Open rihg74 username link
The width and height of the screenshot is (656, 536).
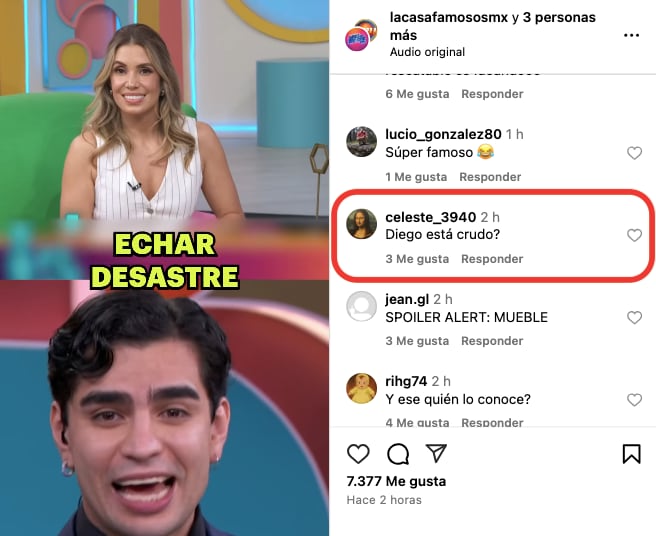pos(406,381)
